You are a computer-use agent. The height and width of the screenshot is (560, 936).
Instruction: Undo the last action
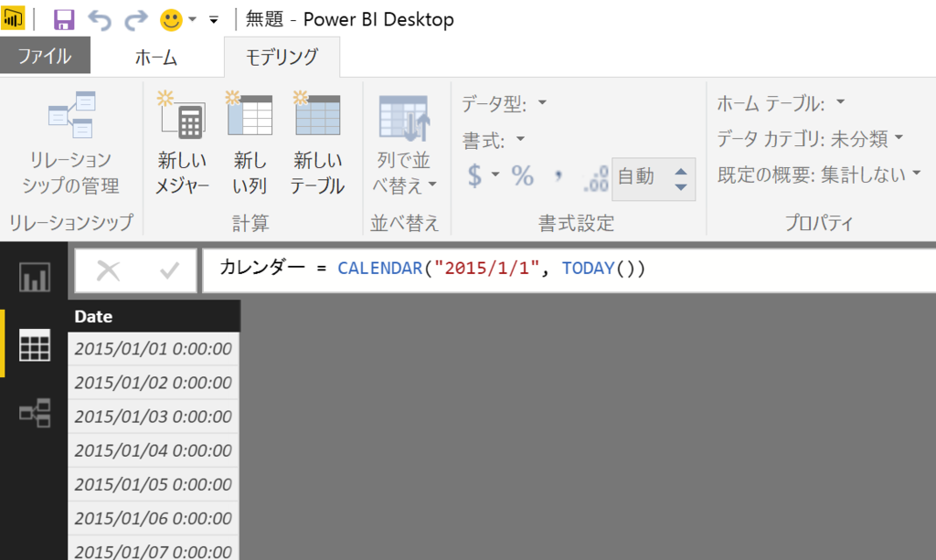[100, 20]
